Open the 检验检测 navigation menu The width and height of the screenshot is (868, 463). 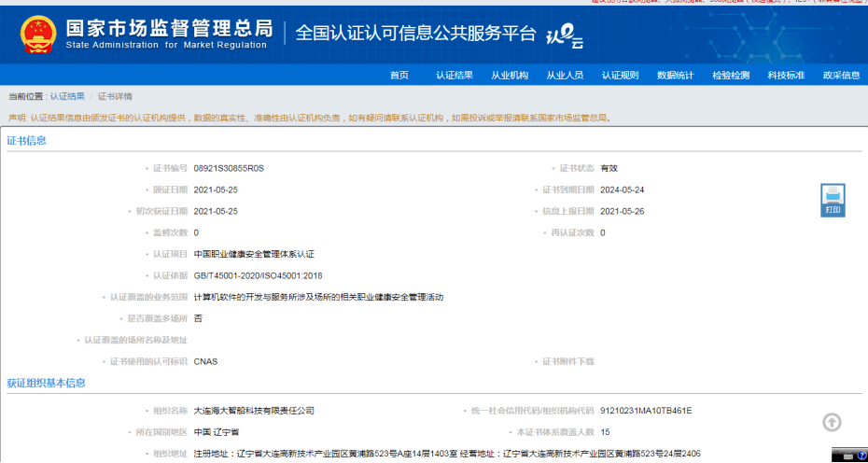[731, 76]
